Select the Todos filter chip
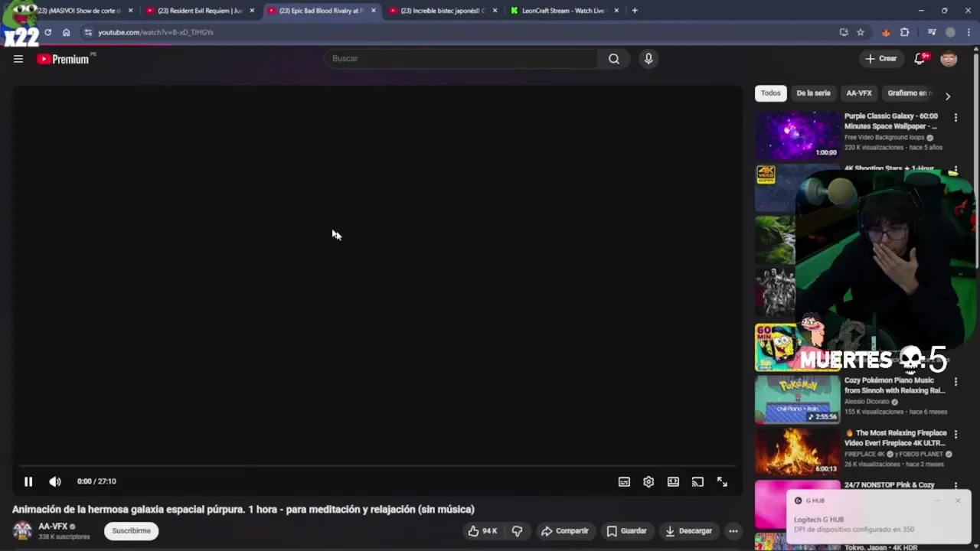 coord(771,93)
